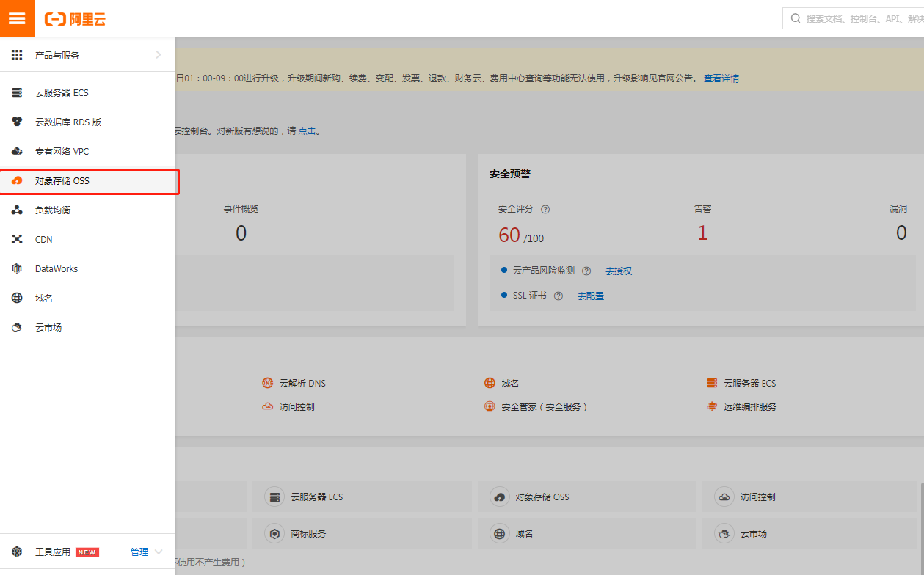Click the tools application cube icon

pyautogui.click(x=17, y=552)
